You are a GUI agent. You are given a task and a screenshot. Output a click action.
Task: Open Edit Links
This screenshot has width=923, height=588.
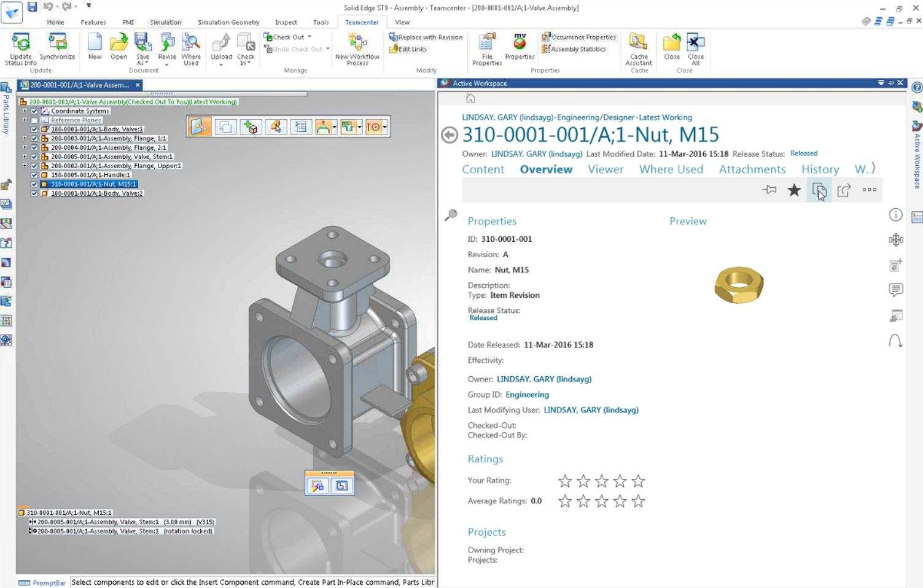point(408,49)
